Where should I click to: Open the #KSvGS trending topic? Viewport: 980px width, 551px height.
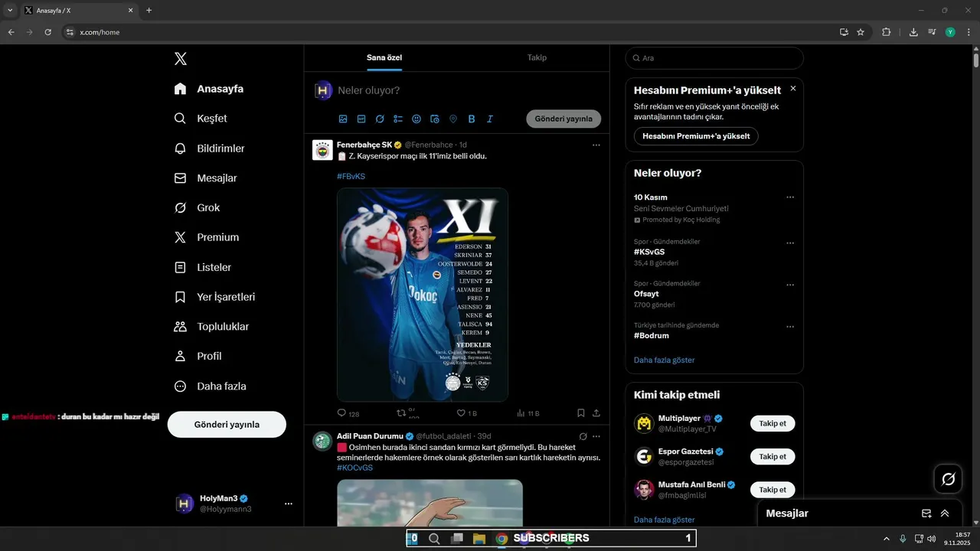click(x=649, y=252)
